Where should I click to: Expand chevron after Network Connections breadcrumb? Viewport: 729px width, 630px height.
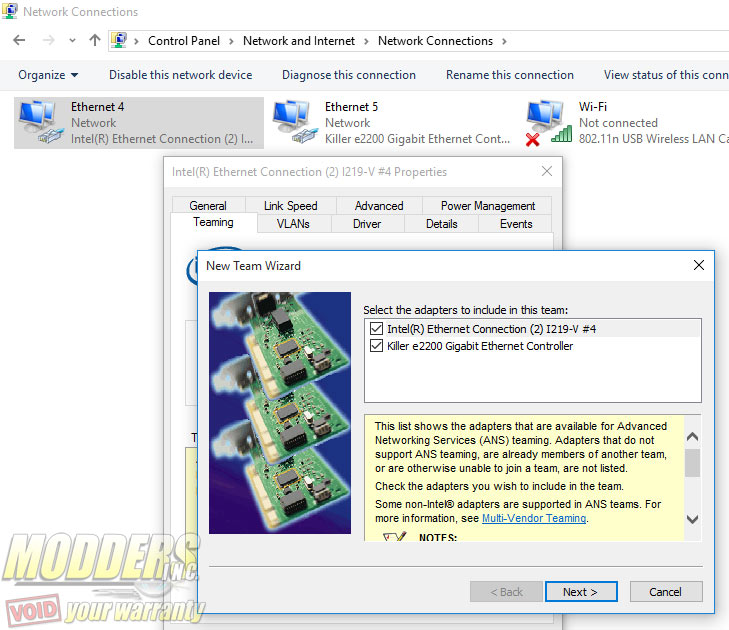pyautogui.click(x=504, y=41)
